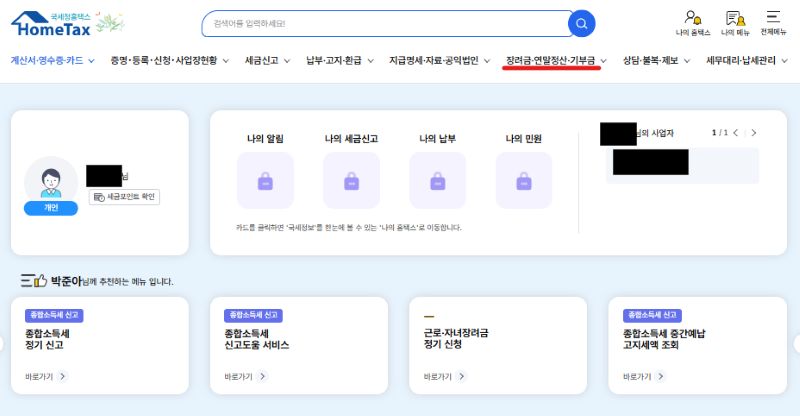Image resolution: width=800 pixels, height=416 pixels.
Task: Click the 나의 세금신고 label
Action: tap(352, 138)
